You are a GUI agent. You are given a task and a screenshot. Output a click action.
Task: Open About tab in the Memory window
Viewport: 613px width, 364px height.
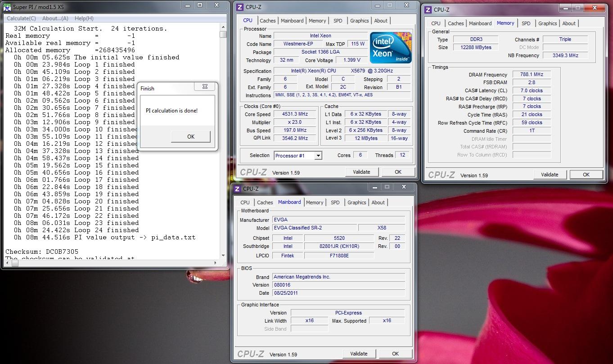[x=569, y=23]
